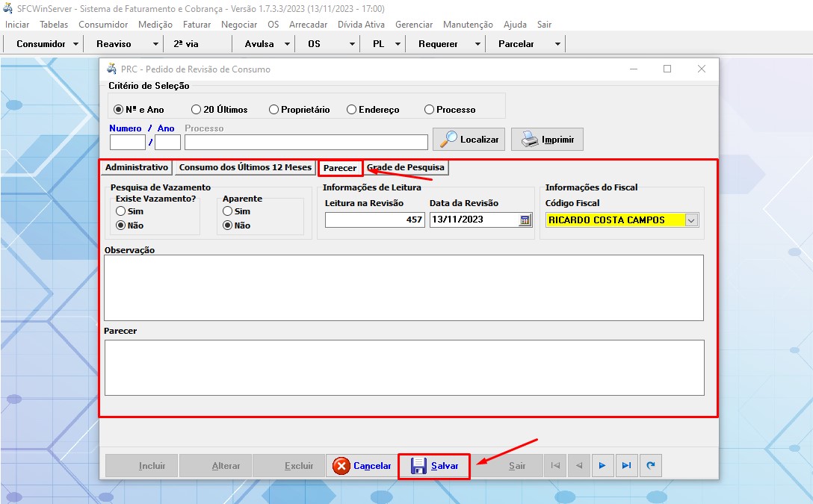Viewport: 813px width, 504px height.
Task: Expand the Código Fiscal combo box
Action: tap(691, 220)
